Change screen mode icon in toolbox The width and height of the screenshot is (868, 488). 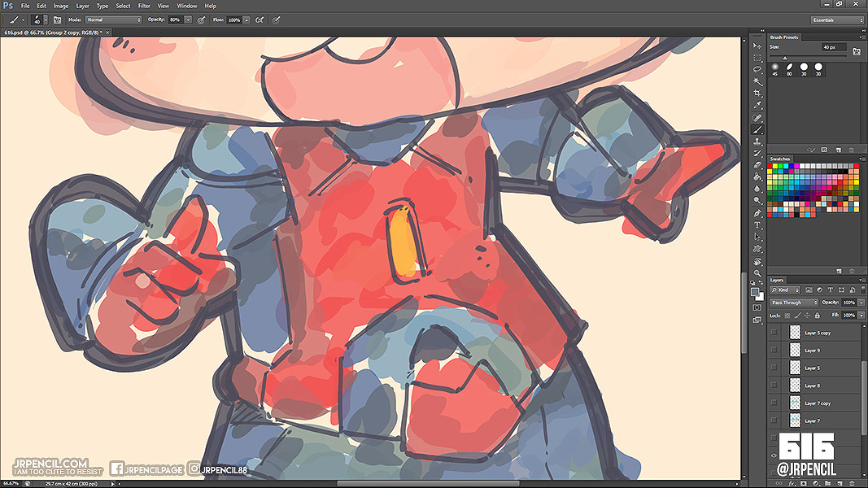pos(757,320)
